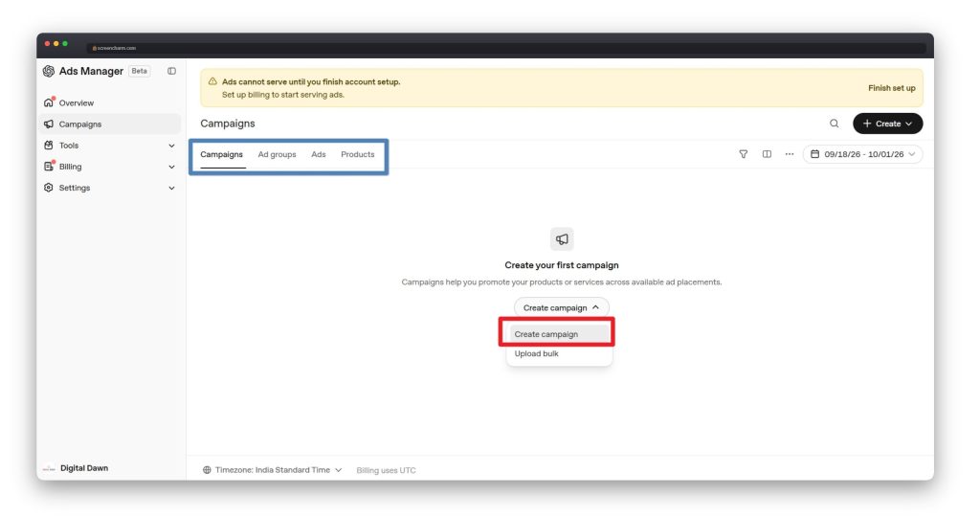Switch to the Ad groups tab
This screenshot has width=980, height=518.
277,154
